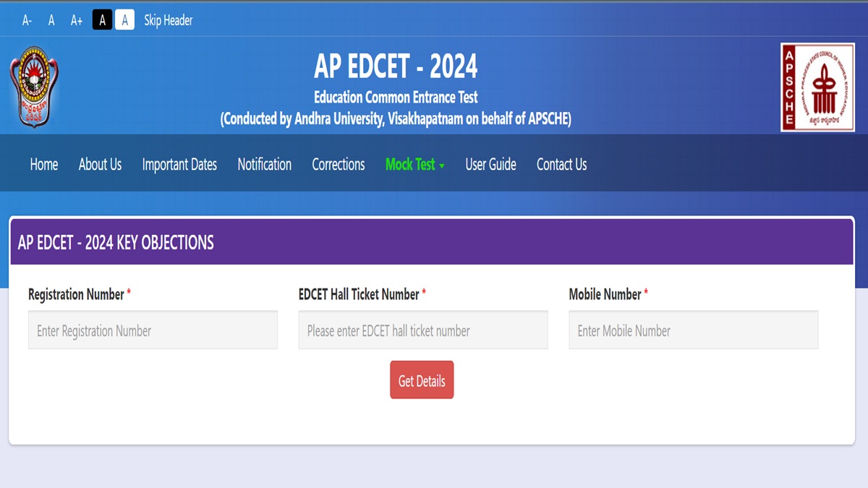
Task: Click the 'Conducted by Andhra University' line
Action: pyautogui.click(x=396, y=119)
